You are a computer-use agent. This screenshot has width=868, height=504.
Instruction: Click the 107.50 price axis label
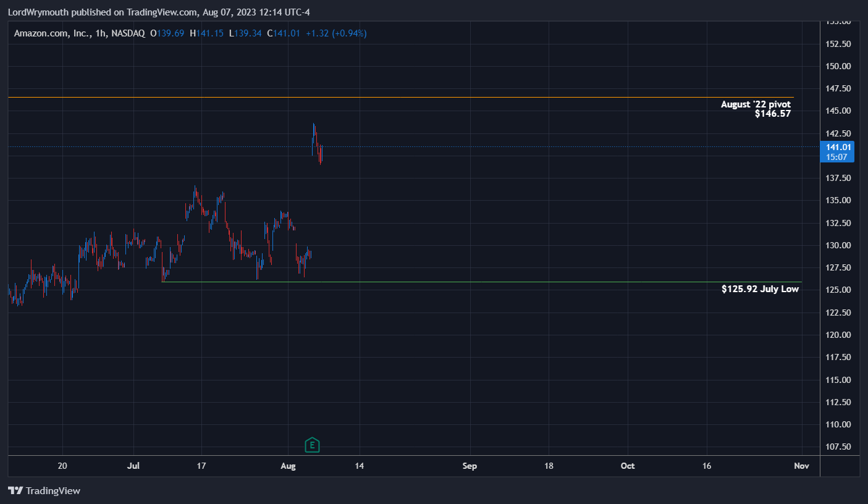click(x=839, y=447)
